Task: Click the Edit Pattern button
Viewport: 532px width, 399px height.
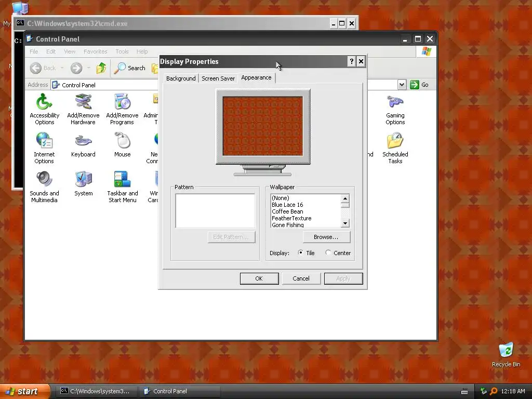Action: point(231,237)
